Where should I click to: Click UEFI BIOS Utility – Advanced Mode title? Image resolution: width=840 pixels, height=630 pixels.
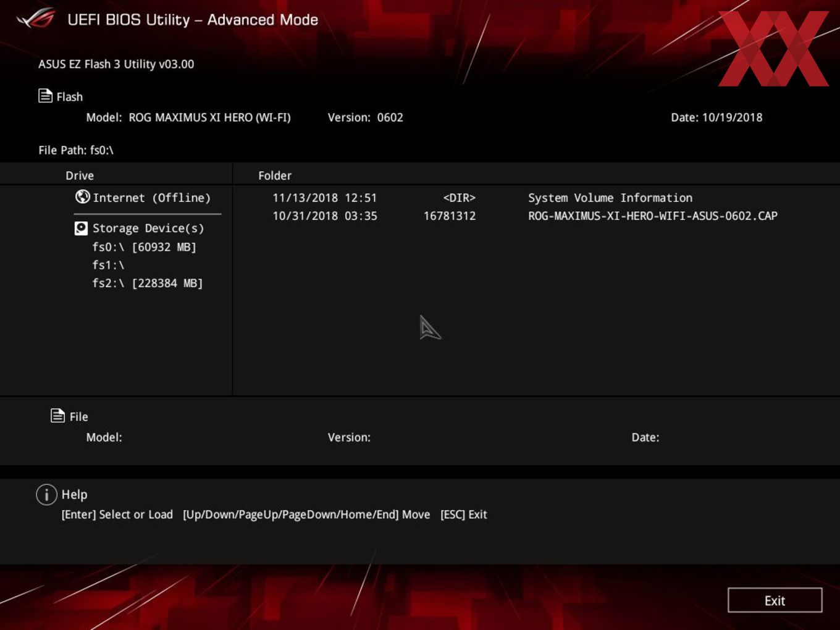193,20
